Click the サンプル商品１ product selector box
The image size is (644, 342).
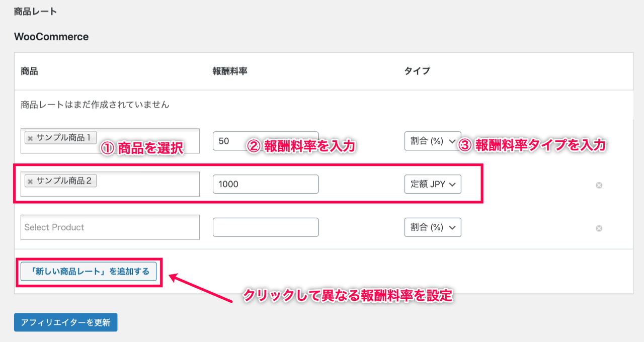[110, 141]
